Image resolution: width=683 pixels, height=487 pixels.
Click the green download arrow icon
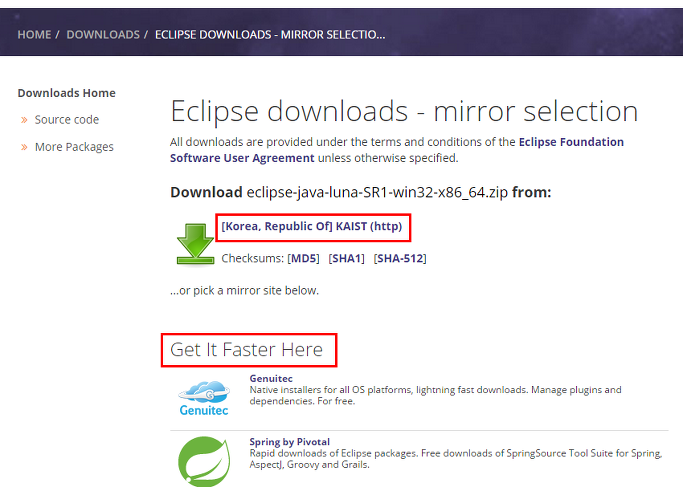[x=195, y=244]
